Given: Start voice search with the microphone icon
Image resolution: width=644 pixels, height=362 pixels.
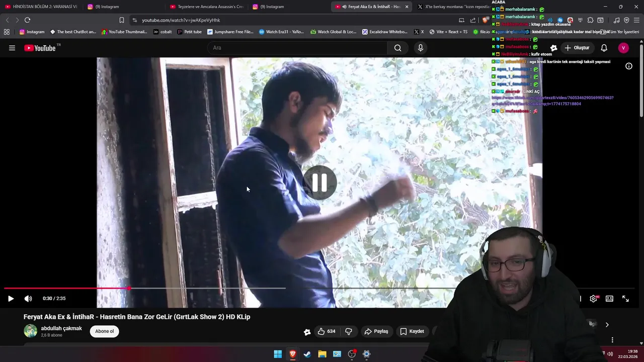Looking at the screenshot, I should 421,48.
